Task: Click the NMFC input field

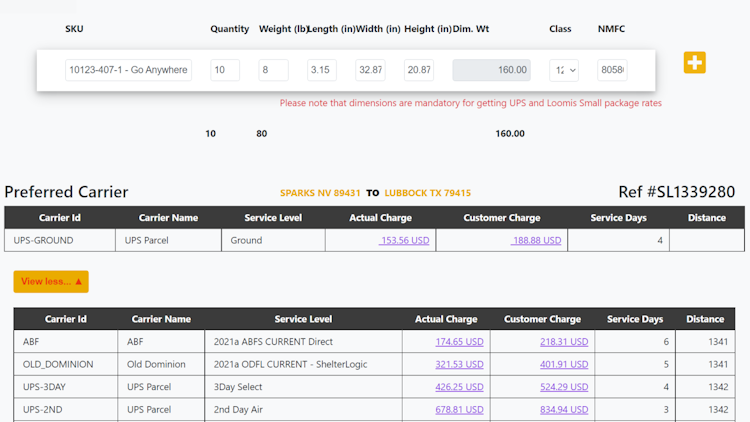Action: coord(612,70)
